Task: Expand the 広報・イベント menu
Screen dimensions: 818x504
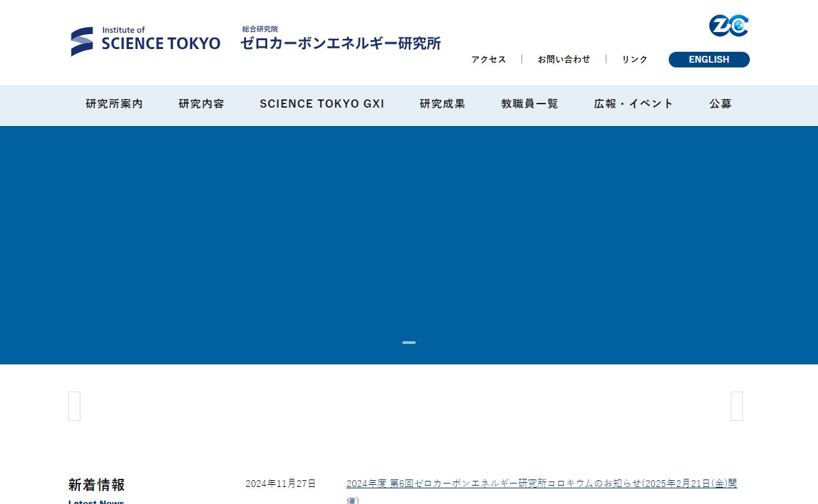Action: (633, 104)
